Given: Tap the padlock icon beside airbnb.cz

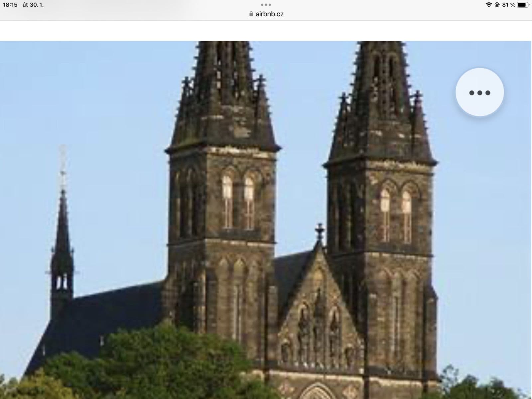Looking at the screenshot, I should click(x=251, y=14).
